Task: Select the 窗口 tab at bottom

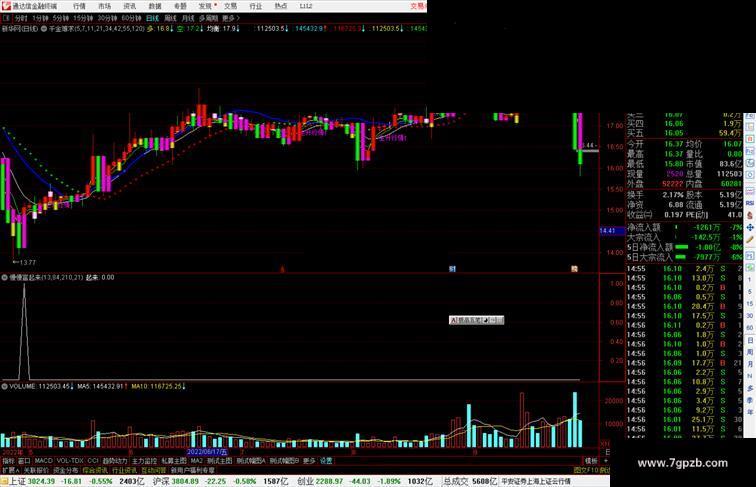Action: [x=24, y=461]
